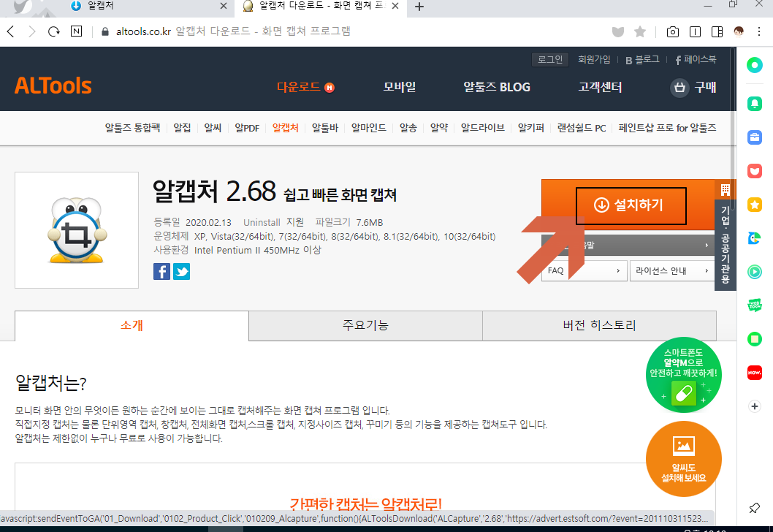Click the 알캡처 penguin product image
The height and width of the screenshot is (532, 773).
[77, 230]
